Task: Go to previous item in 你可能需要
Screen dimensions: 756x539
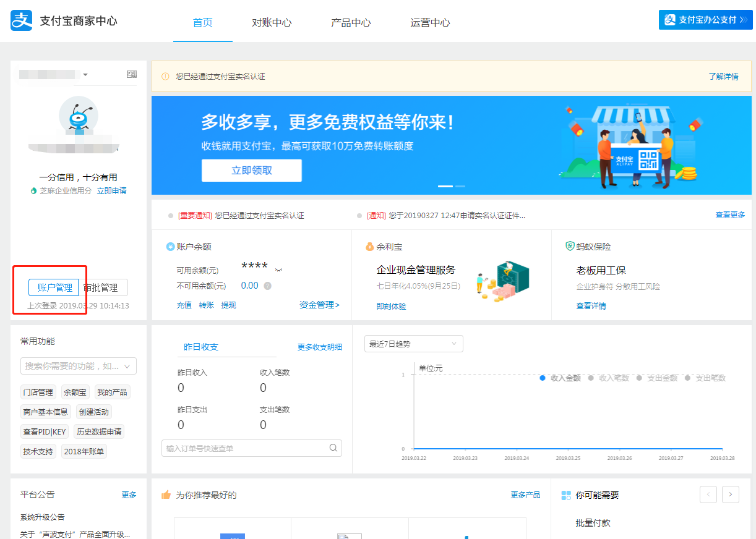Action: tap(708, 494)
